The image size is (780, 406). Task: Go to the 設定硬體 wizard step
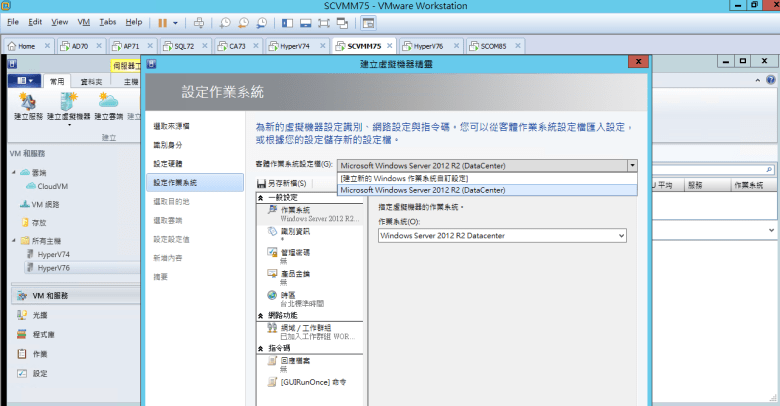(x=168, y=163)
